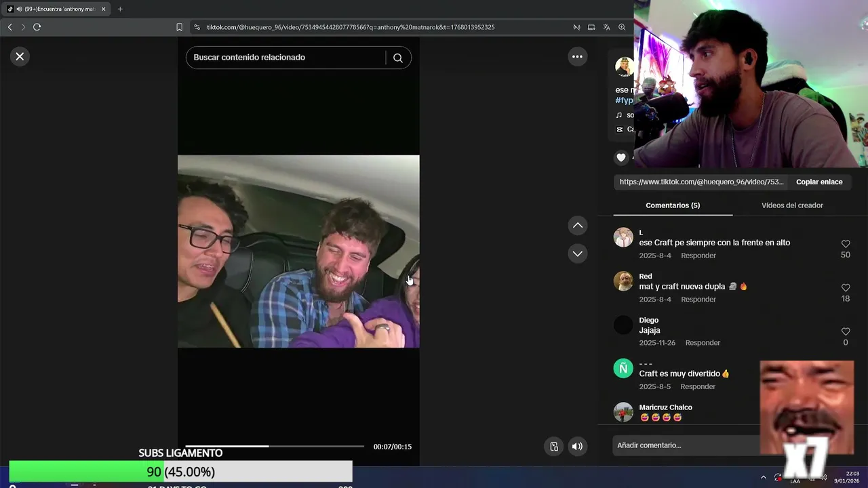Like Diego's 'Jajaja' comment
The image size is (868, 488).
[846, 331]
